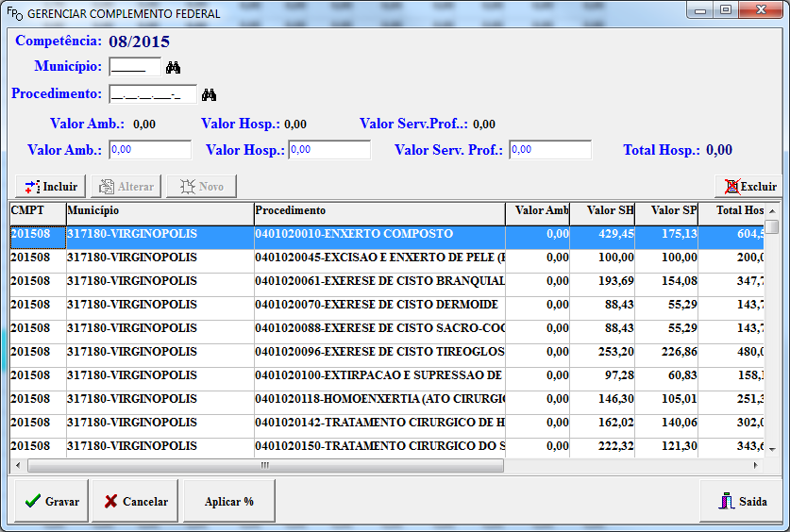Click the application icon in title bar

click(x=14, y=14)
